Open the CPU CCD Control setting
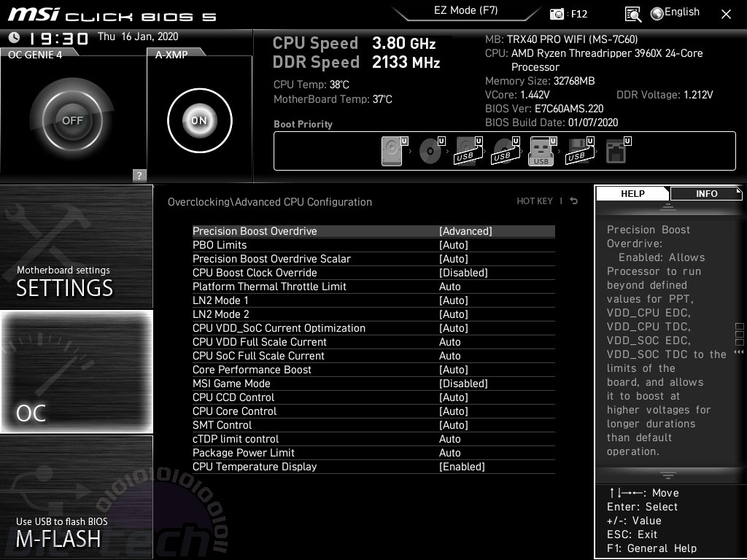 click(x=373, y=397)
